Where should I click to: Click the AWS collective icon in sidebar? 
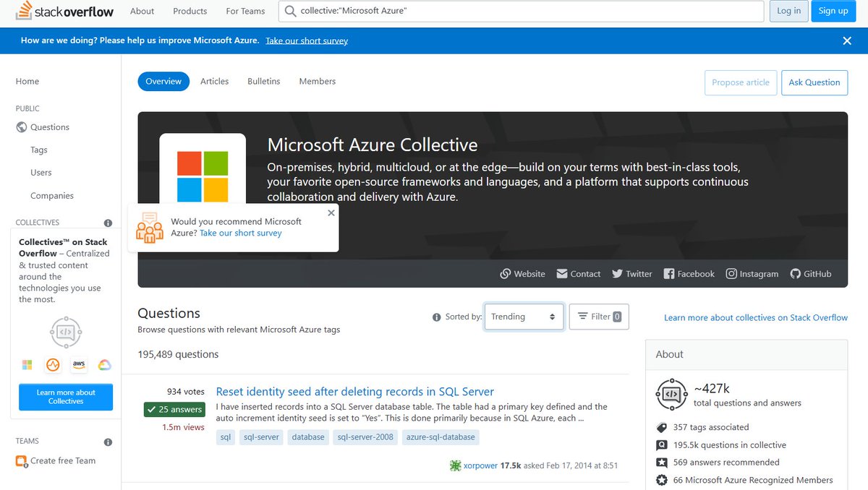tap(78, 364)
